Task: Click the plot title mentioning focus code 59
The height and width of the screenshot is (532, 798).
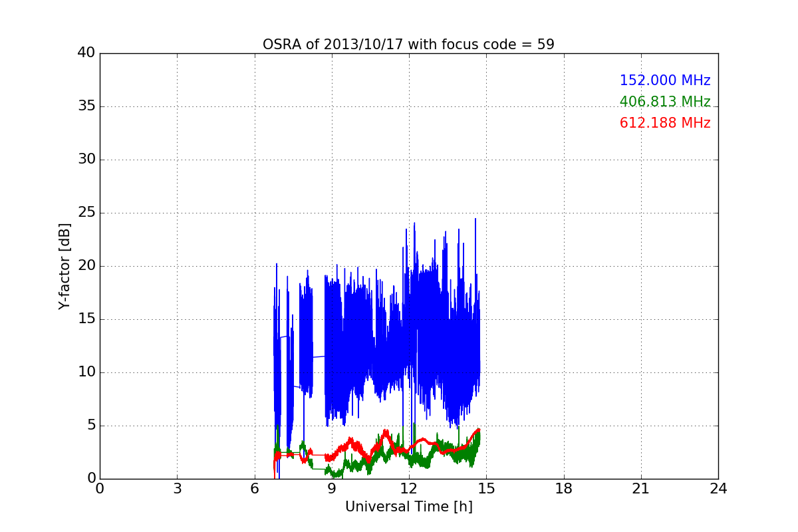Action: point(408,45)
